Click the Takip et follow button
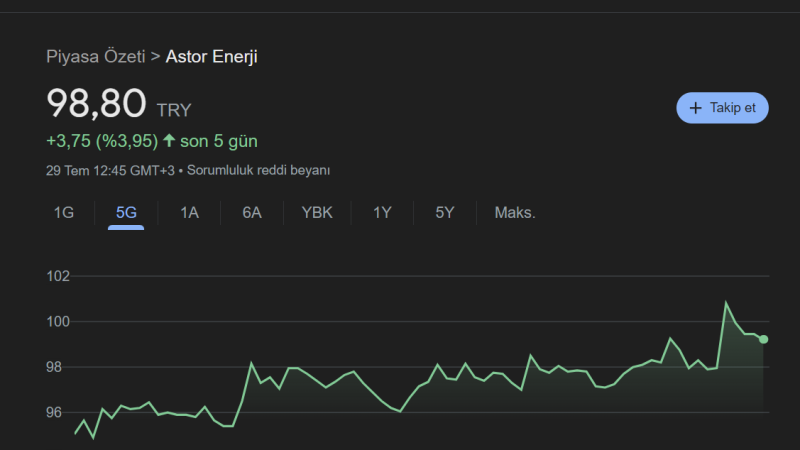 pyautogui.click(x=722, y=108)
